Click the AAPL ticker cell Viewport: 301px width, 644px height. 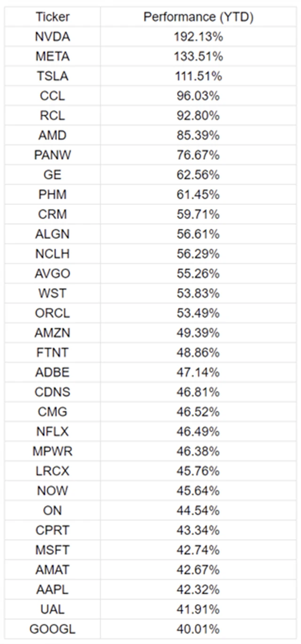click(52, 589)
